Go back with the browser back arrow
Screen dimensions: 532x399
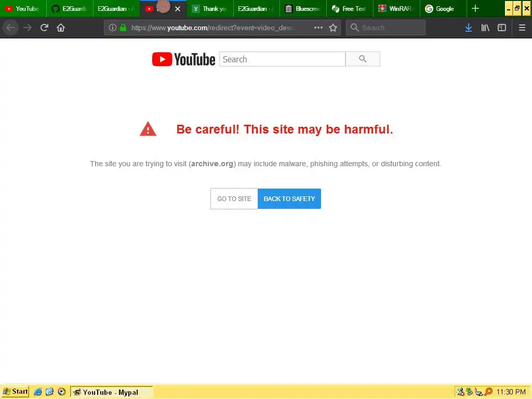[x=10, y=28]
